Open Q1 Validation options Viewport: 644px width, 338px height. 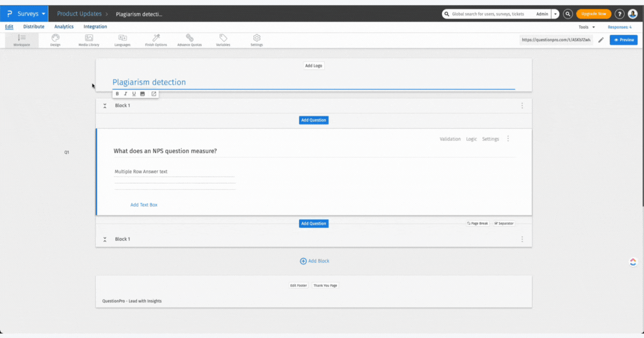(450, 139)
